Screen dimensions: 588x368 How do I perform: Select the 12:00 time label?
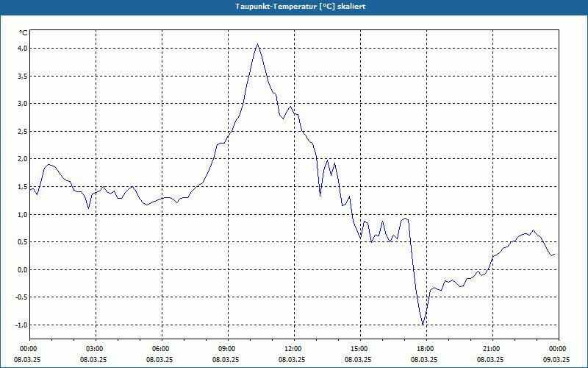[295, 349]
